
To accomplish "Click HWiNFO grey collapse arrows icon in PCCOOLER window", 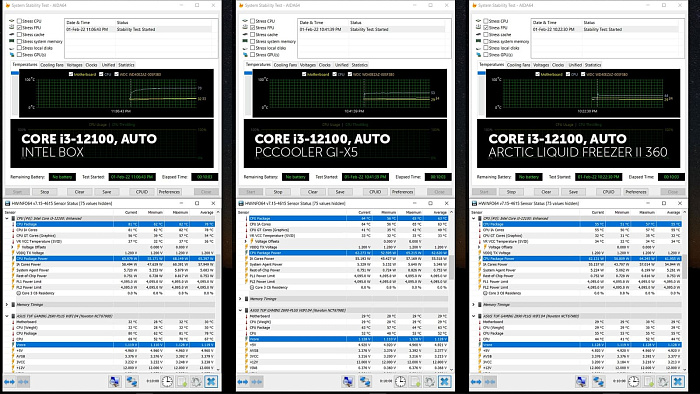I will coord(257,382).
